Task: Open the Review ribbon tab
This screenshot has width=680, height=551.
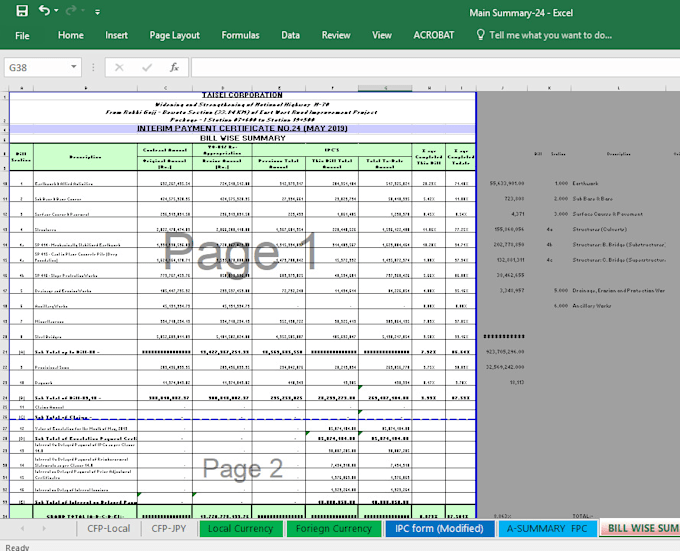Action: pos(336,35)
